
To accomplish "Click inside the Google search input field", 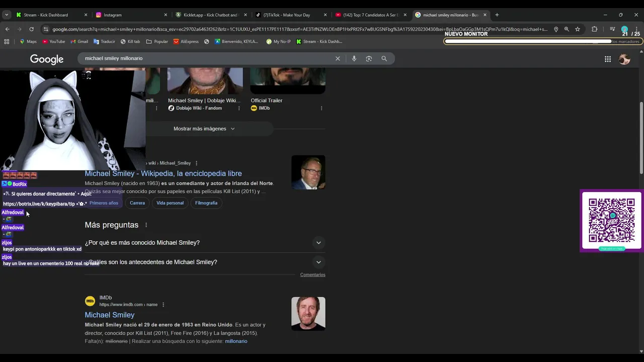I will (206, 58).
